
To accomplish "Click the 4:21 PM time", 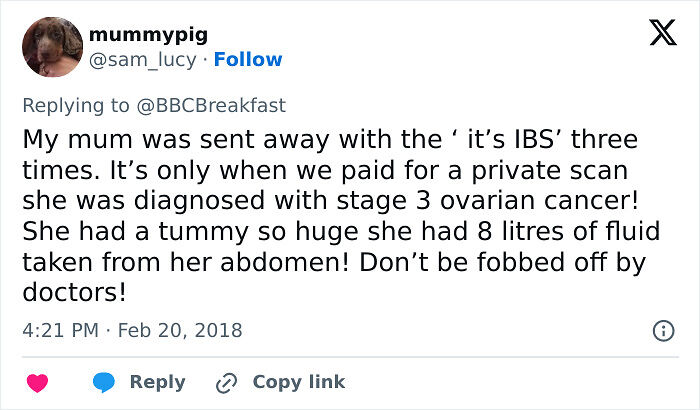I will pos(59,329).
